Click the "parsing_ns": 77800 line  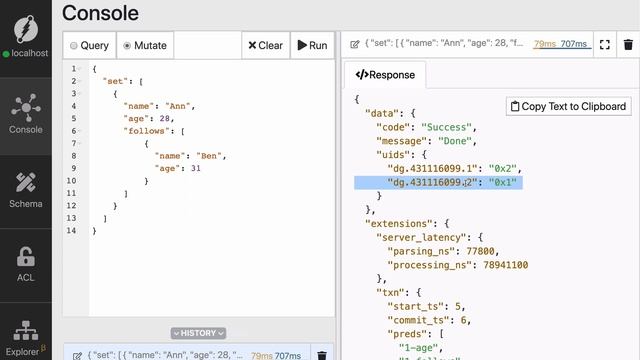point(443,251)
